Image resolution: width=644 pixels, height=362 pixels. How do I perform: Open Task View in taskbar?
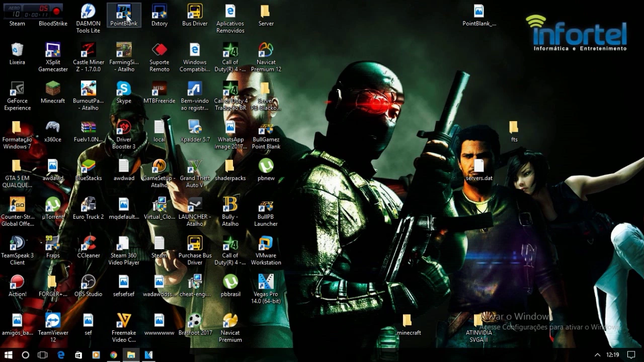click(43, 355)
